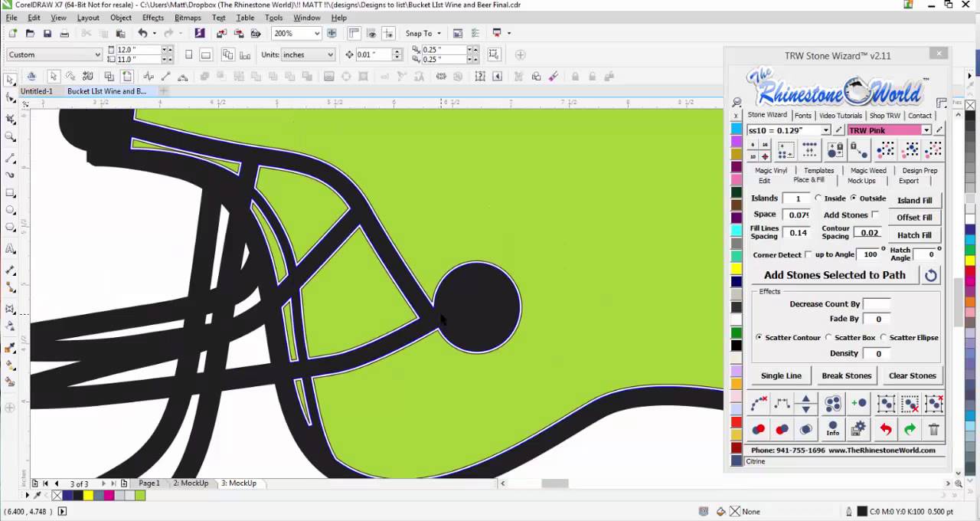The image size is (980, 521).
Task: Click the Info icon in the Stone Wizard panel
Action: (832, 429)
